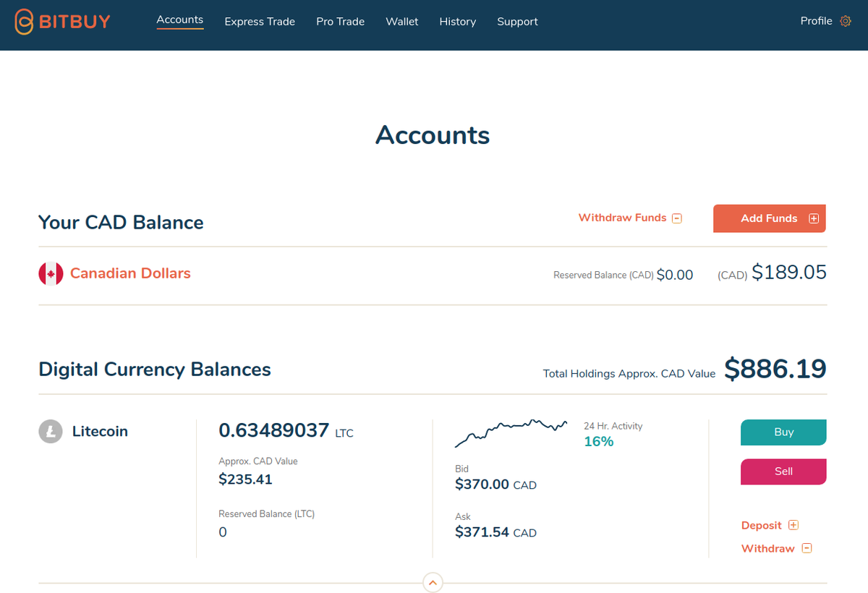Click the plus icon on Add Funds

tap(814, 218)
